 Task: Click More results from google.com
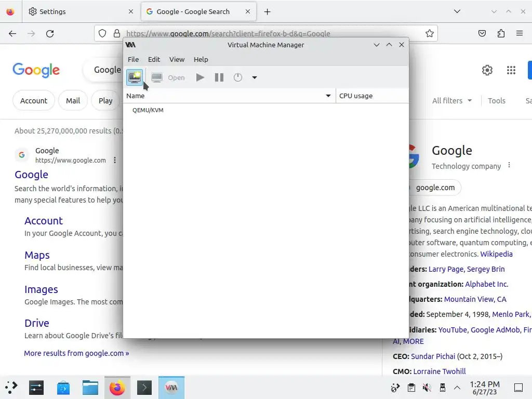[76, 353]
